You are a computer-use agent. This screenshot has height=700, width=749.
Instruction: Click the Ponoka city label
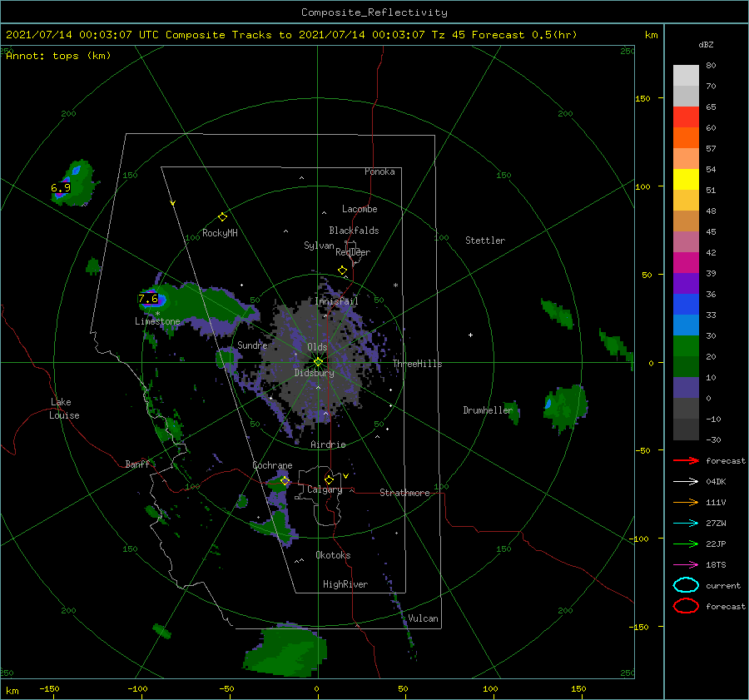click(379, 171)
